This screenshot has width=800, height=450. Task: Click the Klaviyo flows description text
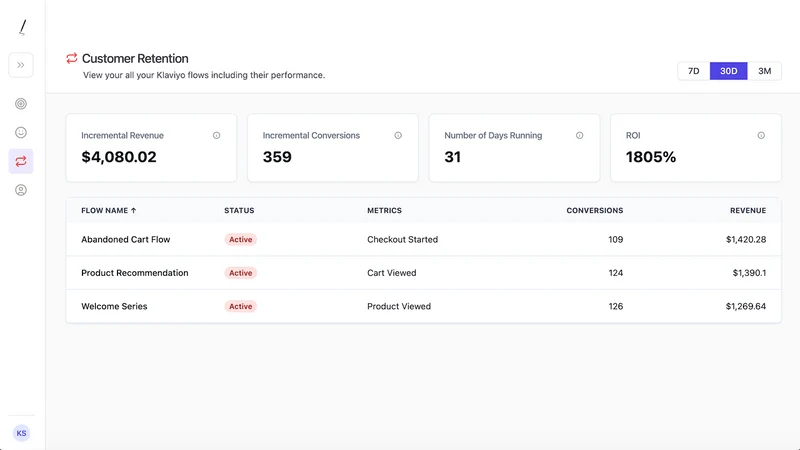tap(204, 75)
